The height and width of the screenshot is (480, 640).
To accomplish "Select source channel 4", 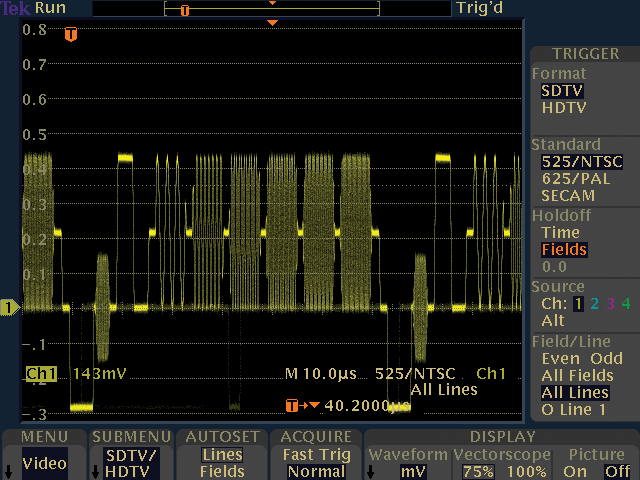I will click(625, 304).
